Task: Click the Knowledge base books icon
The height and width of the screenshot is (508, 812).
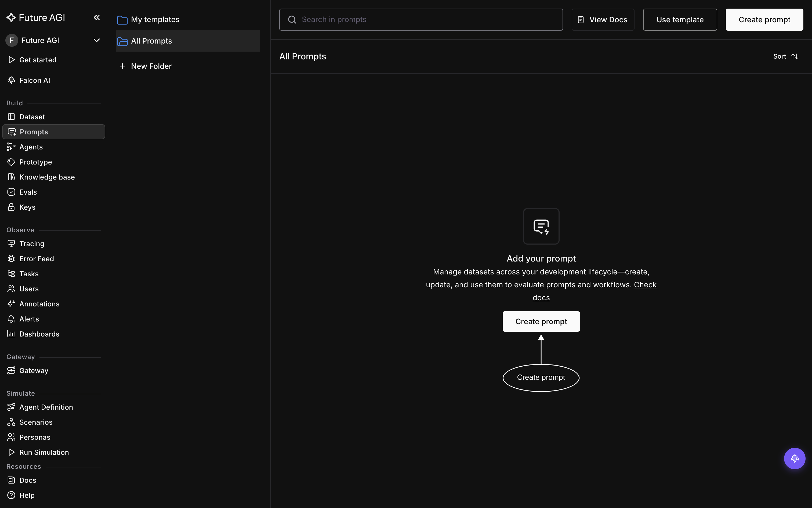Action: click(11, 177)
